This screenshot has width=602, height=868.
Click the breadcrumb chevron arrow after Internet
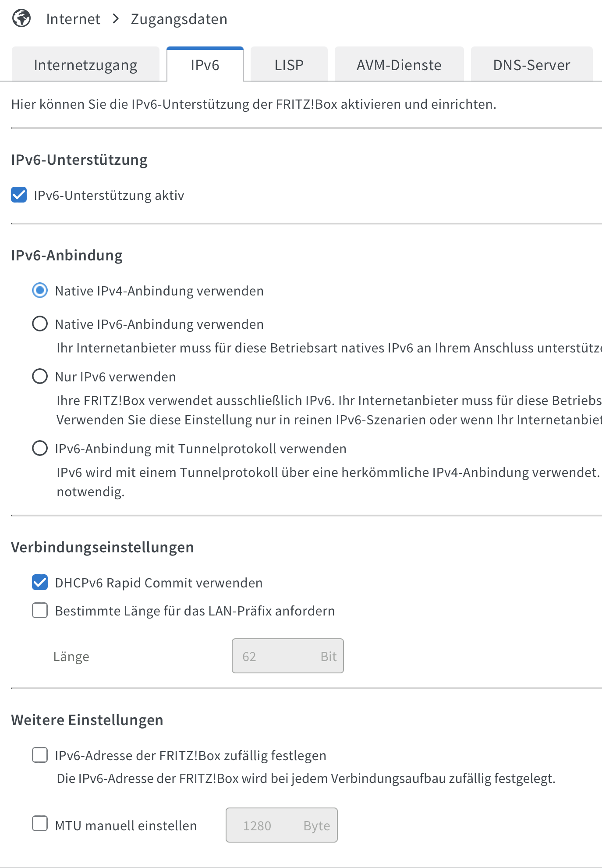pyautogui.click(x=116, y=19)
